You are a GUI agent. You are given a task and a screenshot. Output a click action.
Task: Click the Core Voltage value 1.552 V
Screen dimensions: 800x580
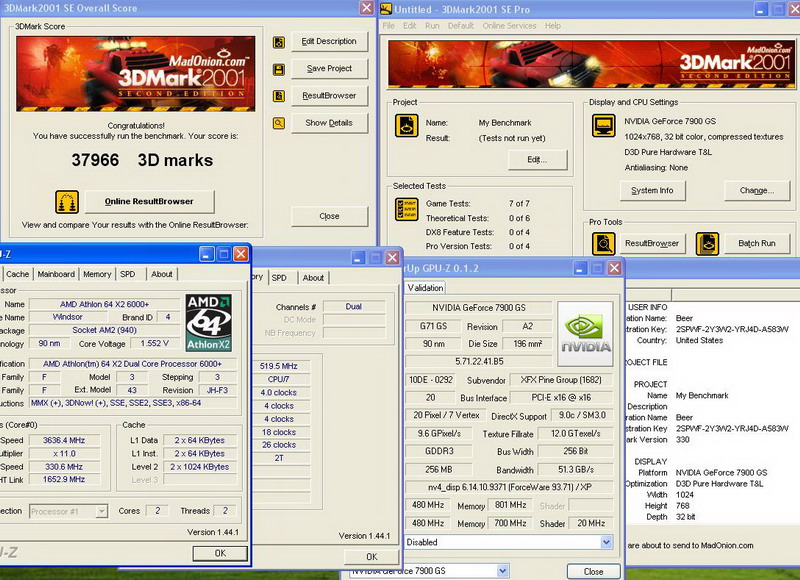coord(155,344)
